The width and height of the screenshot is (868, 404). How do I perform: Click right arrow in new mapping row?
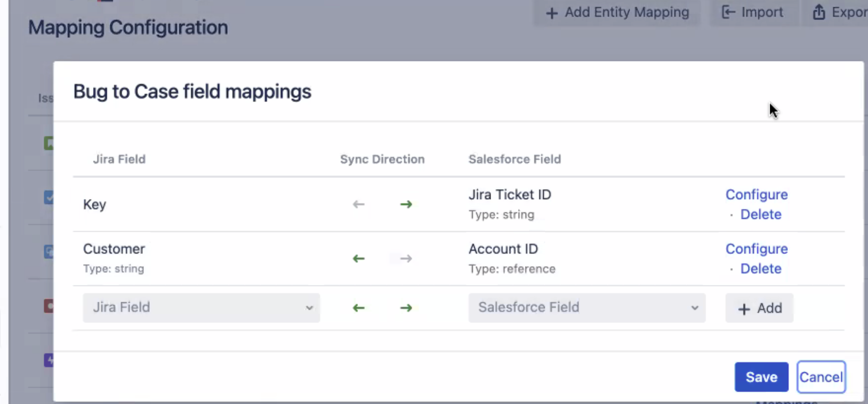point(406,308)
